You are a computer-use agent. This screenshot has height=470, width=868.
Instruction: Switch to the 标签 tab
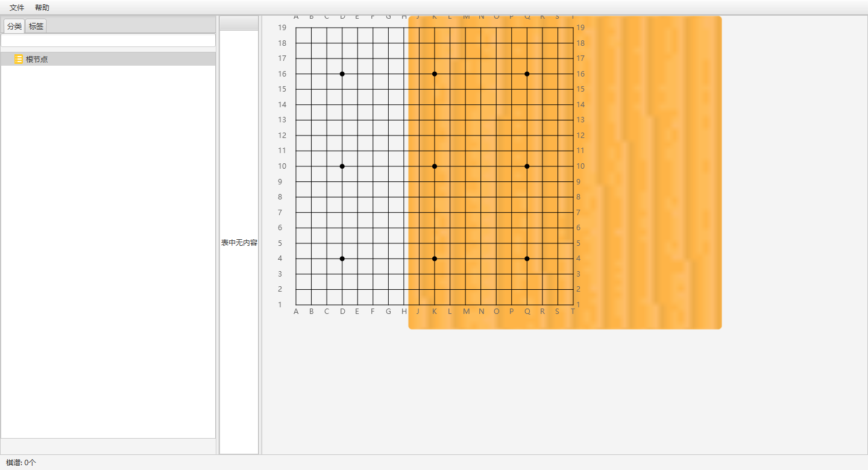[x=36, y=27]
